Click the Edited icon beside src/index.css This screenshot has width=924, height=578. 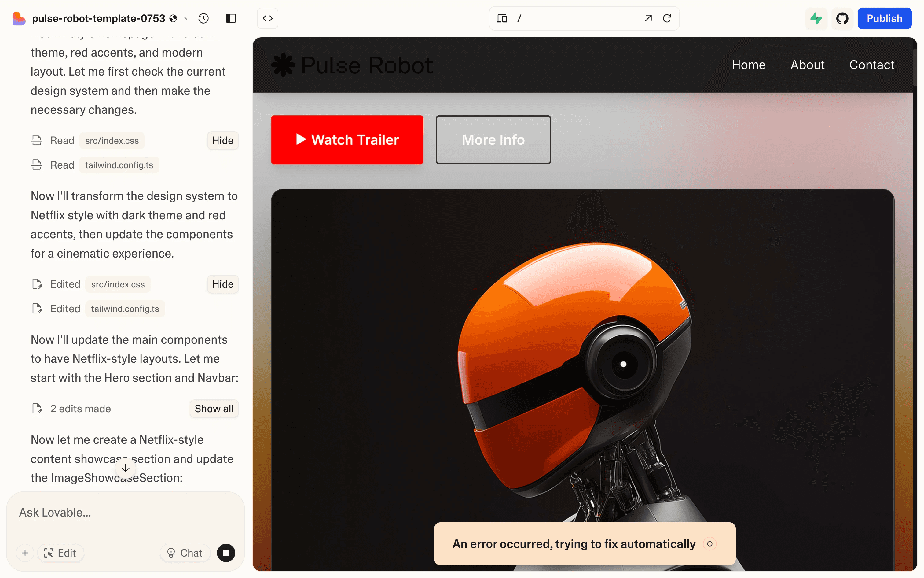coord(37,284)
